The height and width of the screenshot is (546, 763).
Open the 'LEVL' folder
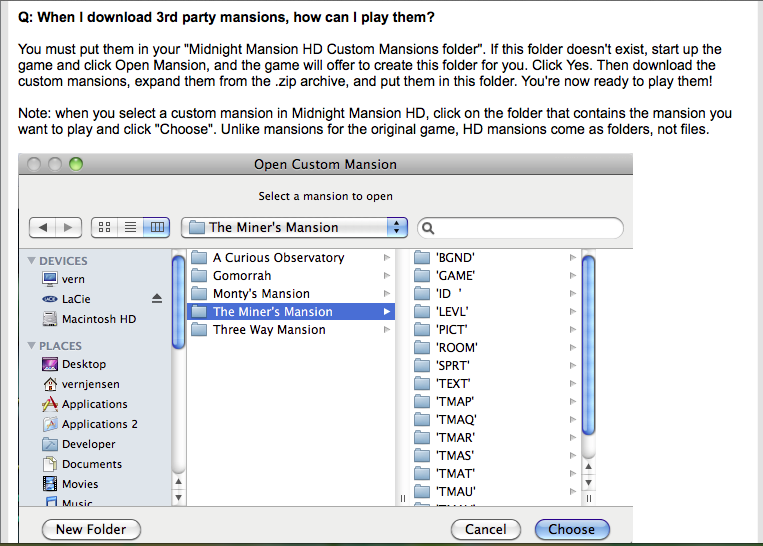point(452,312)
